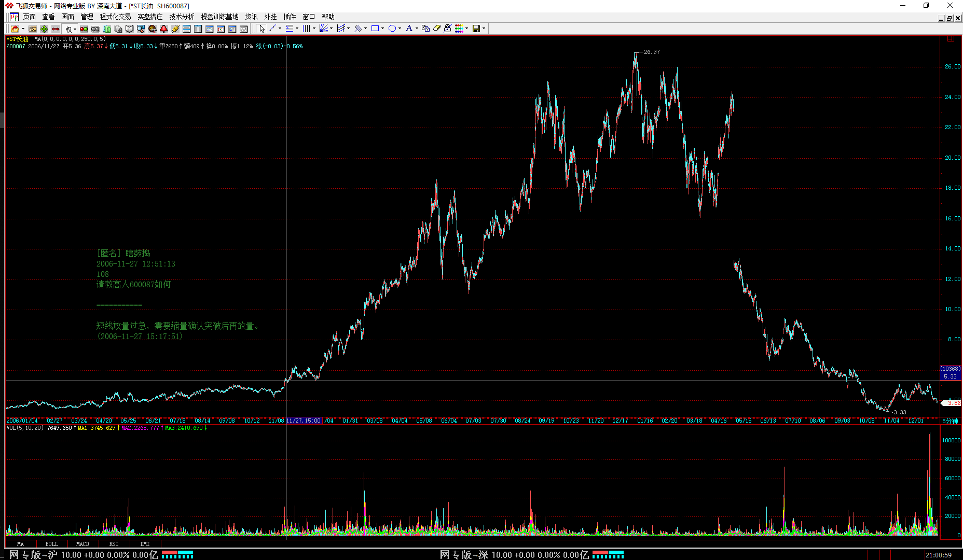Click the red alarm bell icon
963x560 pixels.
tap(164, 29)
